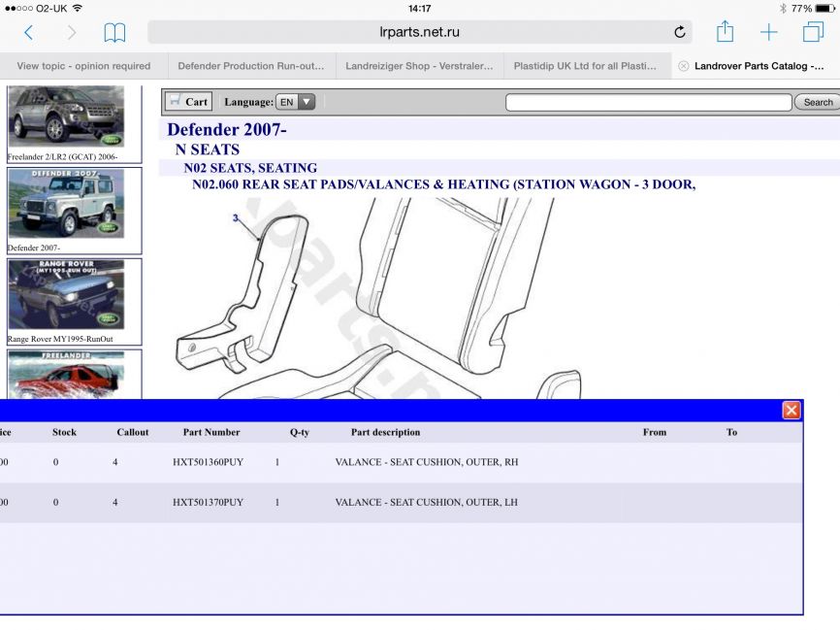This screenshot has height=630, width=840.
Task: Close the parts list popup
Action: pos(792,411)
